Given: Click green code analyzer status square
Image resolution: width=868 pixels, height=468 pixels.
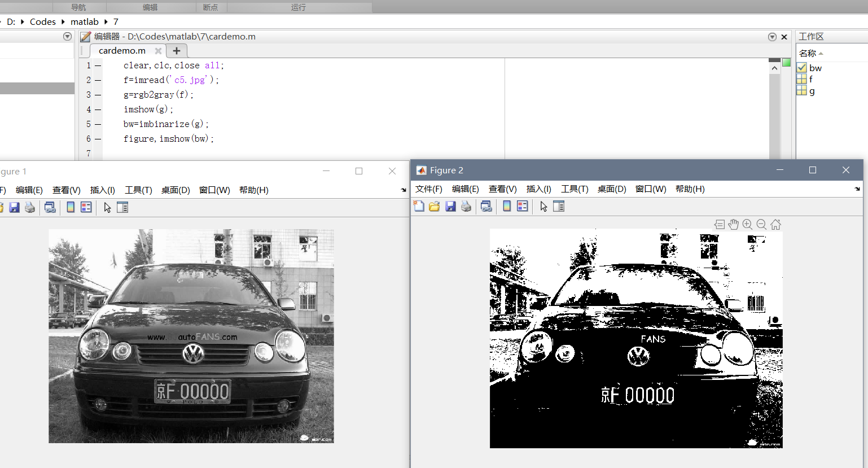Looking at the screenshot, I should [x=787, y=62].
